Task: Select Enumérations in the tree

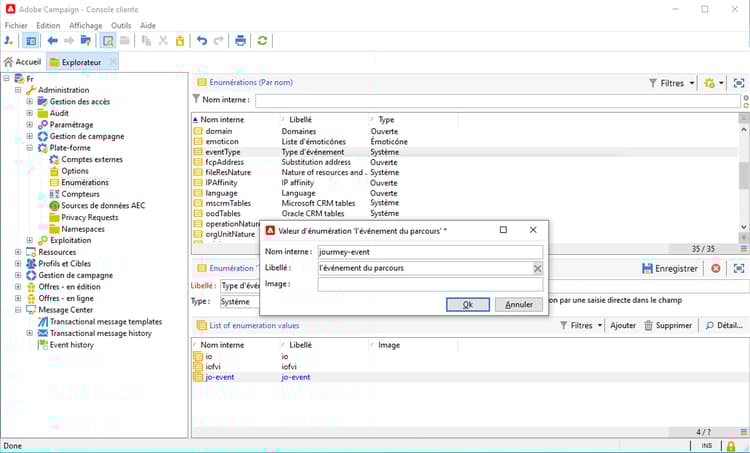Action: [85, 182]
